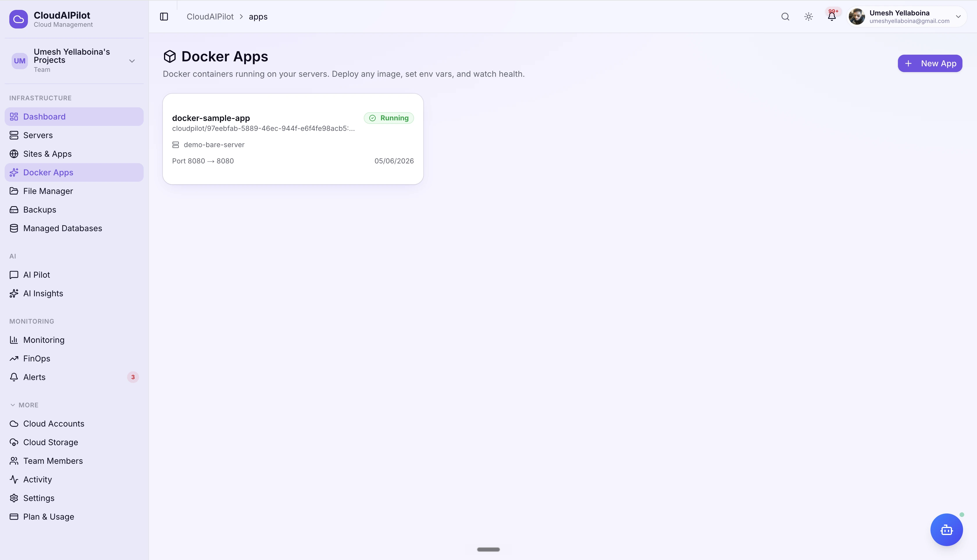Viewport: 977px width, 560px height.
Task: Click the Servers rack icon
Action: click(x=14, y=135)
